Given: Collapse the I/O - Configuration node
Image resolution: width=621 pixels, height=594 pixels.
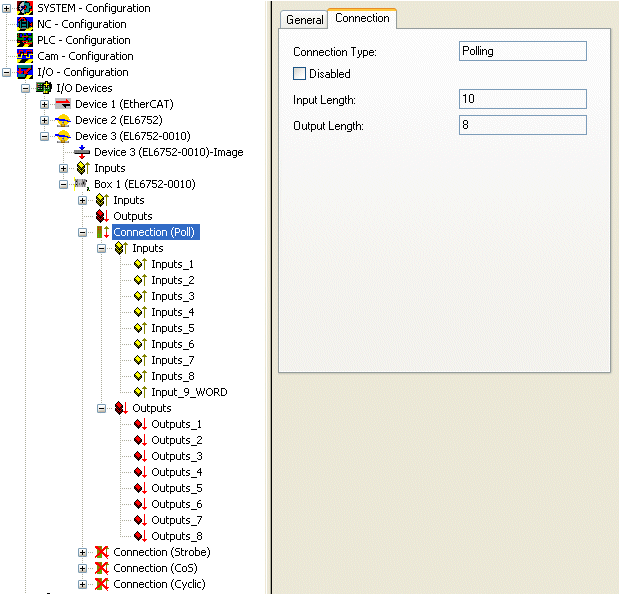Looking at the screenshot, I should click(x=6, y=72).
